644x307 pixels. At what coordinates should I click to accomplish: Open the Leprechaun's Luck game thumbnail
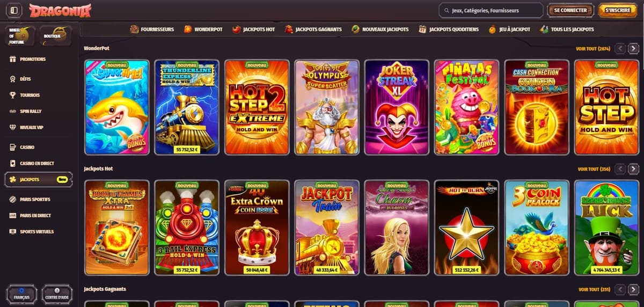click(x=606, y=228)
